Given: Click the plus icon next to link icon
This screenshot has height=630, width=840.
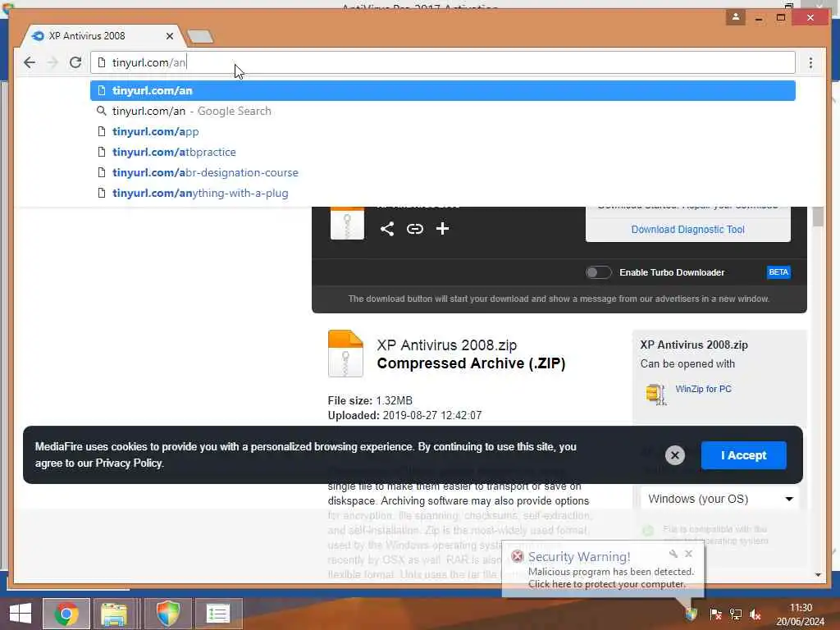Looking at the screenshot, I should 442,229.
